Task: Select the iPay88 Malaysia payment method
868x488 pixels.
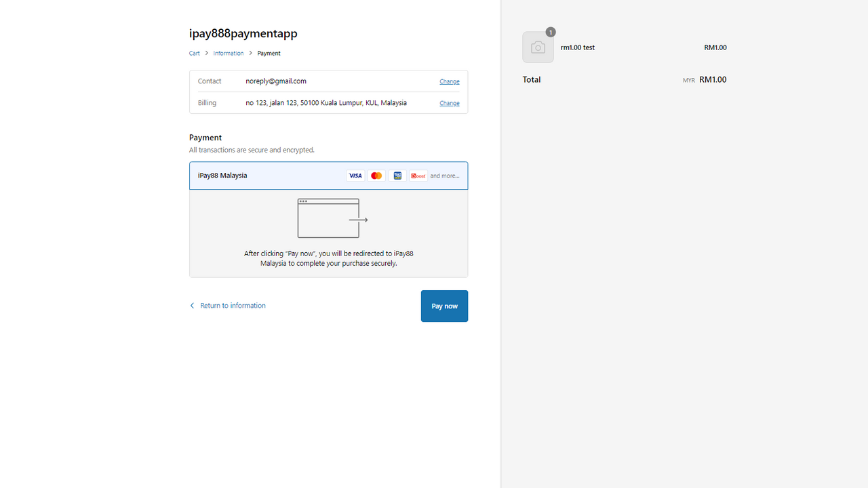Action: pos(328,176)
